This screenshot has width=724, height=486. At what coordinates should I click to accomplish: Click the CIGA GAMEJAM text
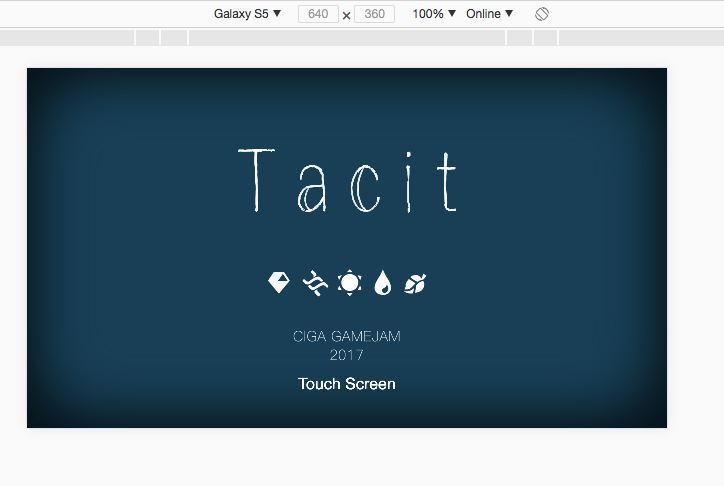pos(347,336)
